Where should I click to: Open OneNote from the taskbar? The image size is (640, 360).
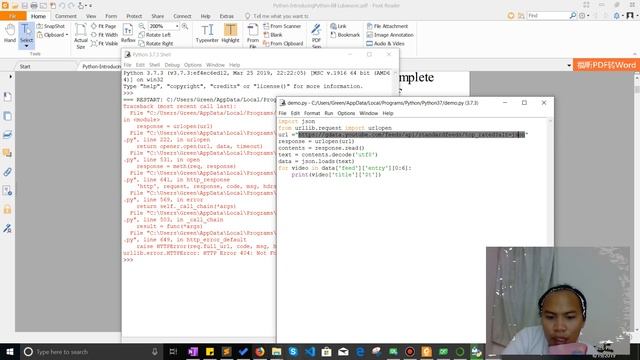point(193,351)
